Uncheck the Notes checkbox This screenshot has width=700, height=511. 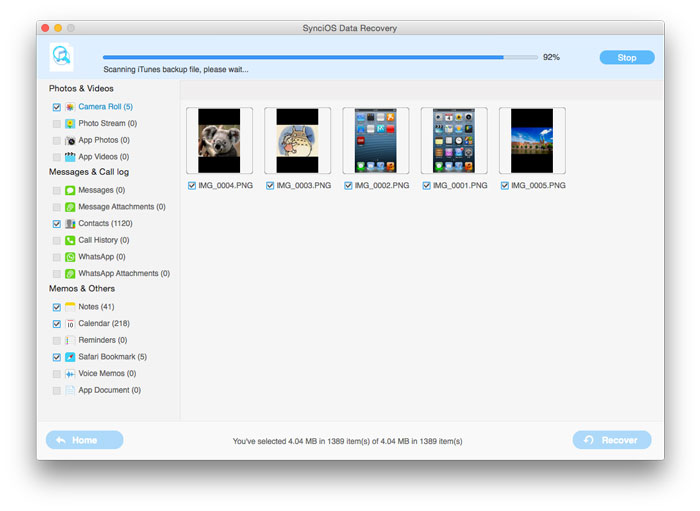click(x=57, y=307)
